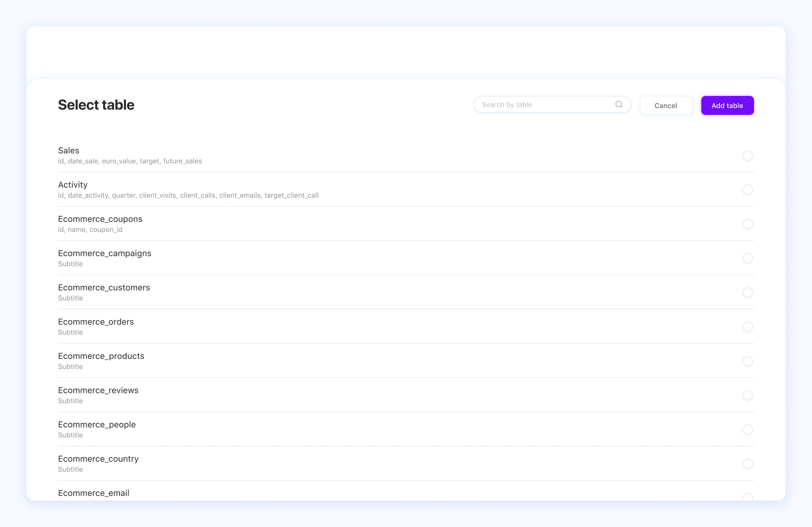This screenshot has width=812, height=527.
Task: Pick the Ecommerce_people radio button
Action: tap(747, 430)
